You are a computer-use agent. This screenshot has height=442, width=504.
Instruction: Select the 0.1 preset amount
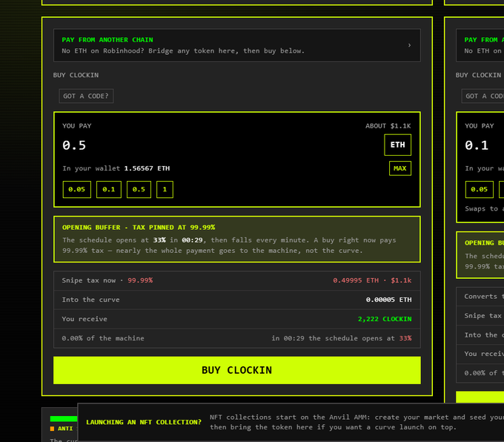point(109,189)
